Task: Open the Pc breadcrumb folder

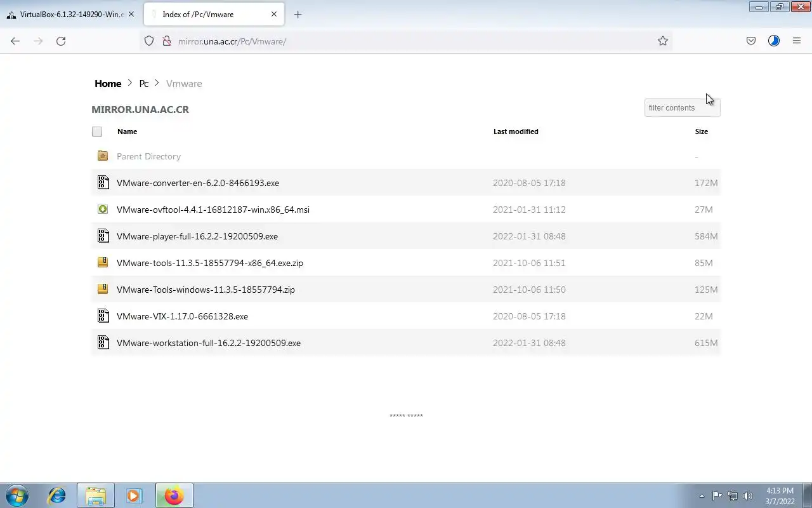Action: (x=144, y=84)
